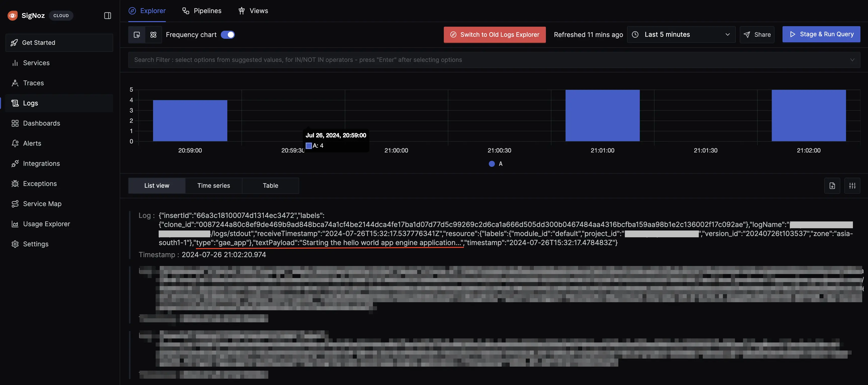Go to Integrations in sidebar
The image size is (868, 385).
(x=59, y=164)
